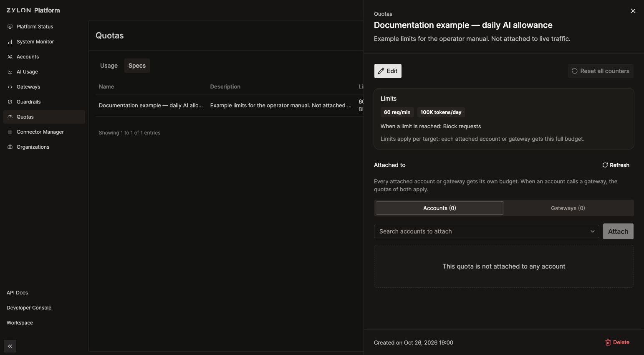The width and height of the screenshot is (644, 355).
Task: Click the Gateways code-brackets icon
Action: click(10, 87)
